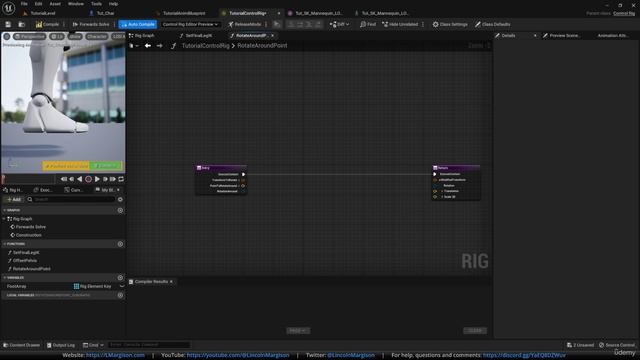This screenshot has height=360, width=640.
Task: Switch to Rig Graph tab
Action: coord(142,36)
